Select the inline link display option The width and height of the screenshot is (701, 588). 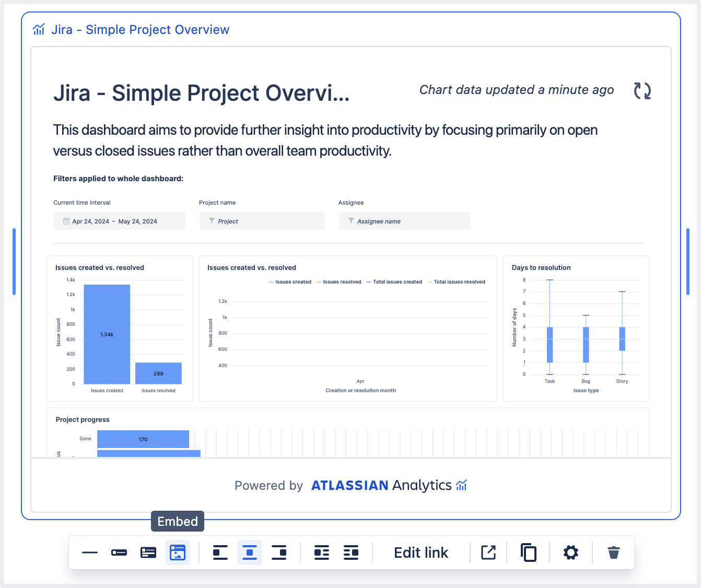pyautogui.click(x=119, y=552)
